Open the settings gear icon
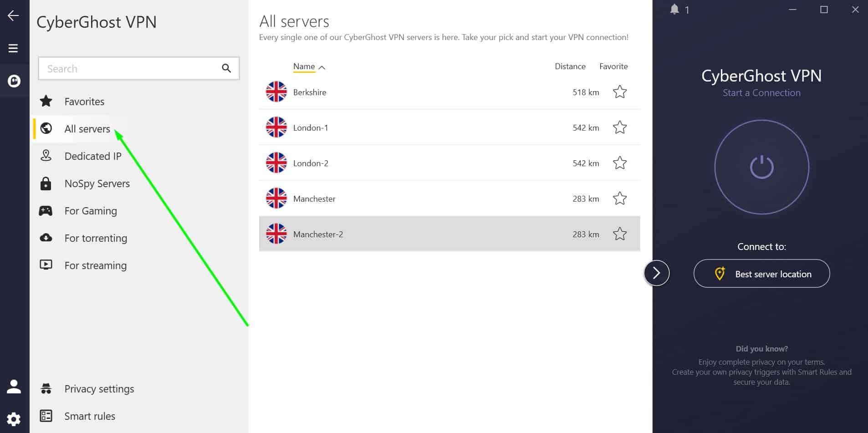 point(14,419)
